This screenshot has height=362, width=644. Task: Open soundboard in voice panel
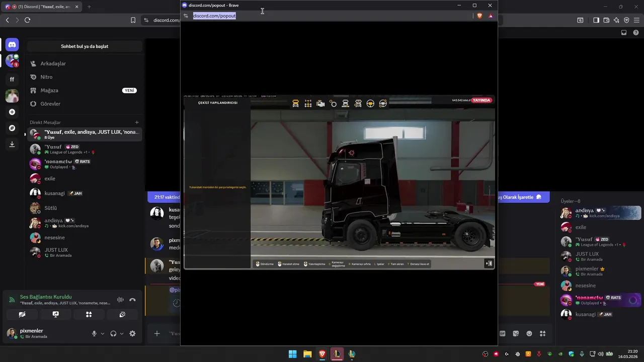click(x=122, y=314)
